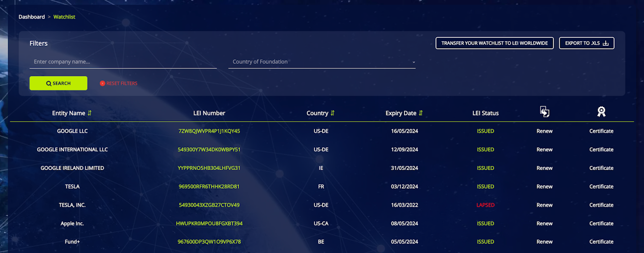Open Country of Foundation dropdown

click(322, 62)
